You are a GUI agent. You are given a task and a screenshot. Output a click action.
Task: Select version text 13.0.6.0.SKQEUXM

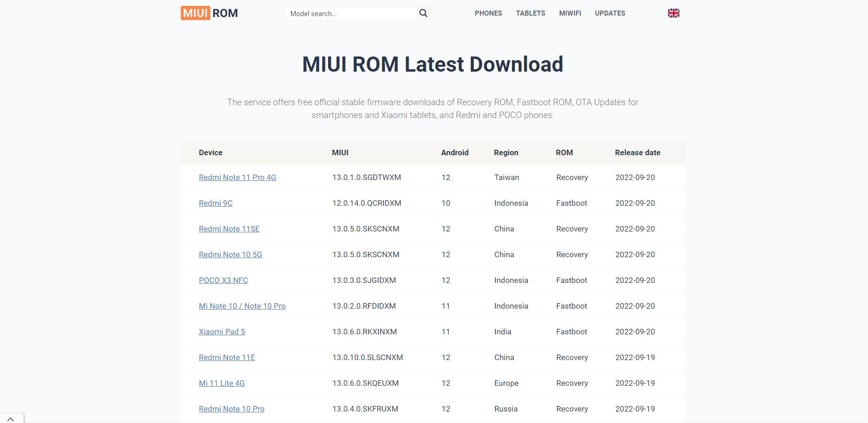coord(365,383)
